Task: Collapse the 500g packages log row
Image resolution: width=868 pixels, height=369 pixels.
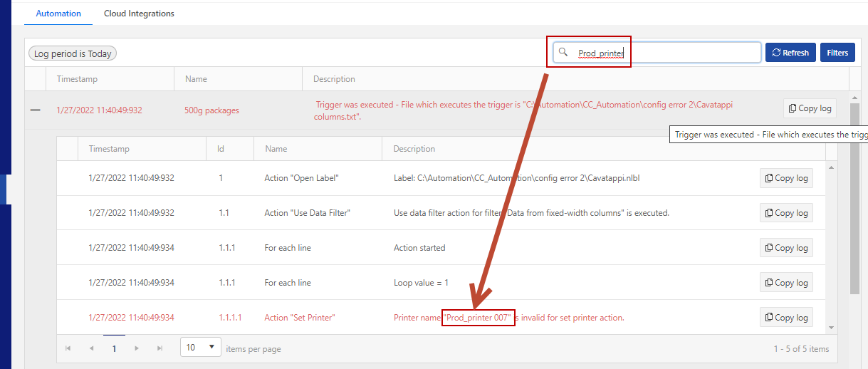Action: point(35,110)
